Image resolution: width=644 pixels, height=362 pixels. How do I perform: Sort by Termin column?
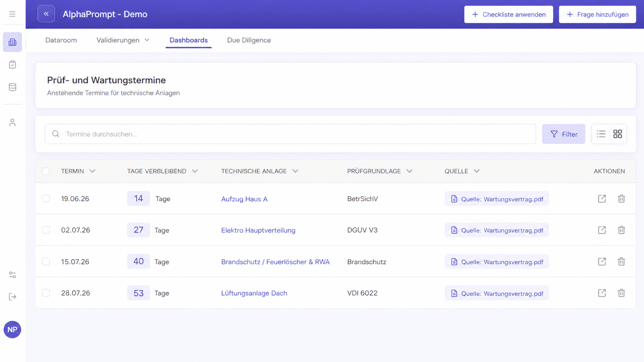(x=78, y=171)
